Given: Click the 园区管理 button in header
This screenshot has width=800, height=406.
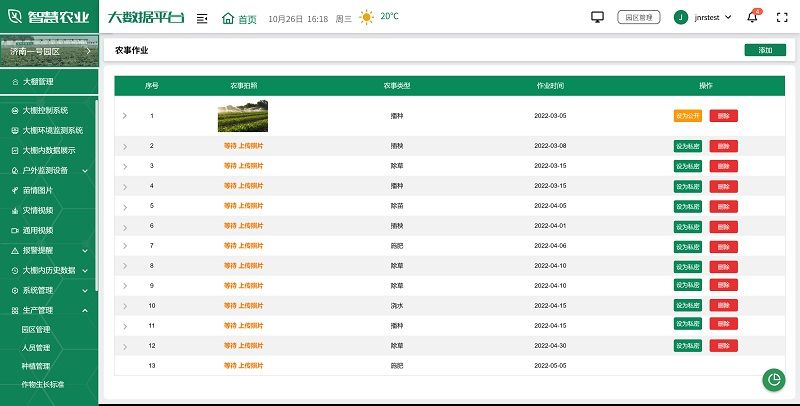Looking at the screenshot, I should tap(639, 17).
